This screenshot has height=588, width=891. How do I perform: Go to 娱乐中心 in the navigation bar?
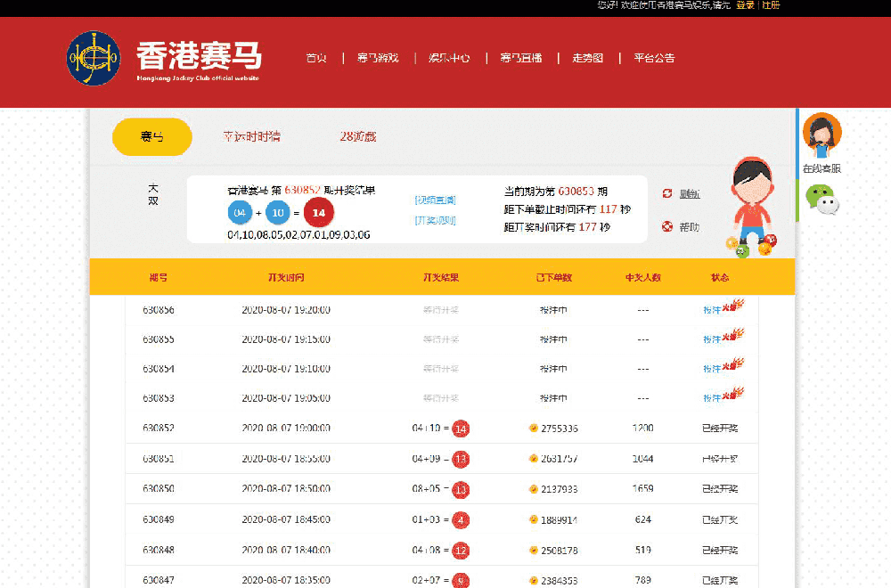449,58
